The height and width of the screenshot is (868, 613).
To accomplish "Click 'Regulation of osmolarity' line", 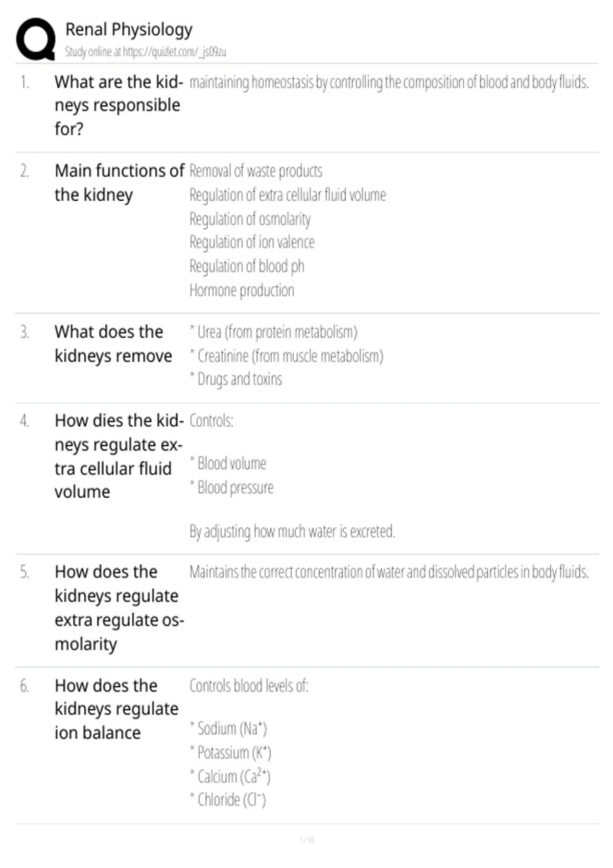I will [x=250, y=219].
